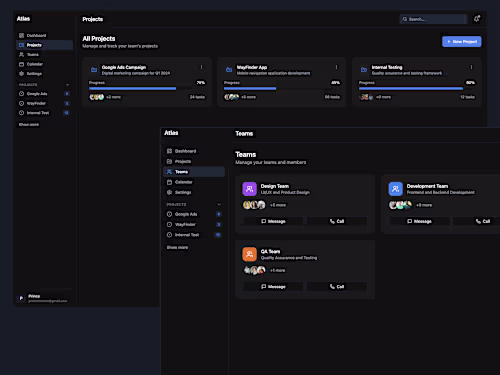Open the notification bell in Projects window

477,19
